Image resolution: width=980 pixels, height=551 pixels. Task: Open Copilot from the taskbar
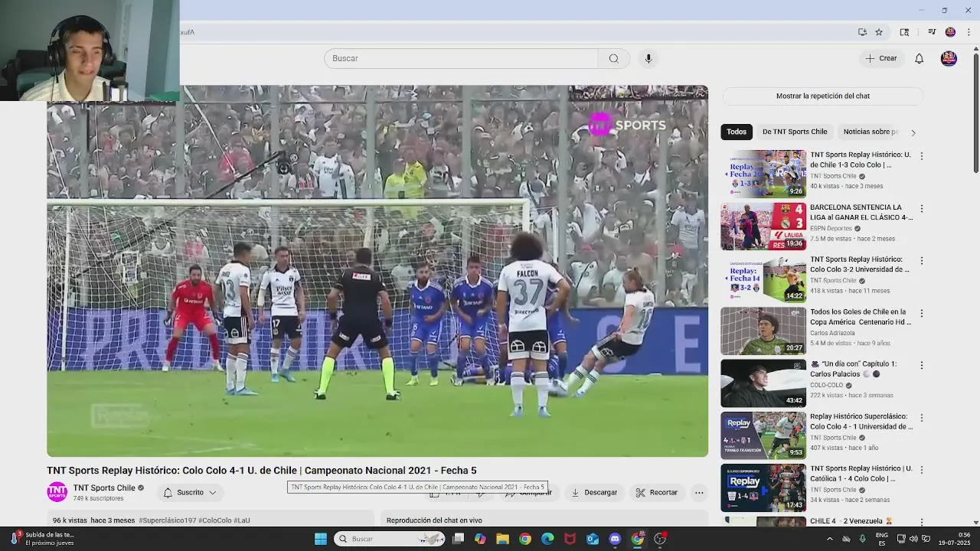[480, 539]
